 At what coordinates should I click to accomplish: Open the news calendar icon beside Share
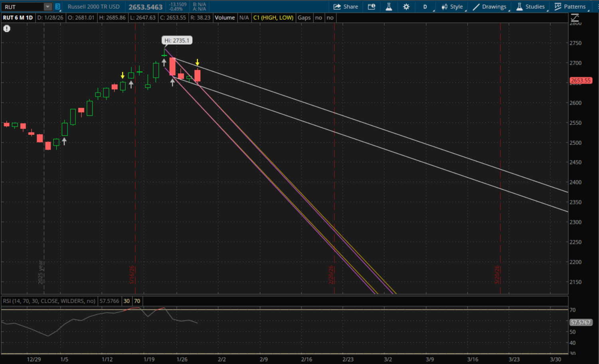pyautogui.click(x=372, y=7)
